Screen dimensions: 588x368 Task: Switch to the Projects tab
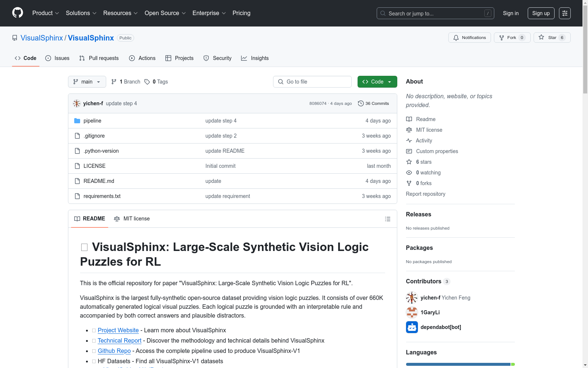tap(179, 58)
